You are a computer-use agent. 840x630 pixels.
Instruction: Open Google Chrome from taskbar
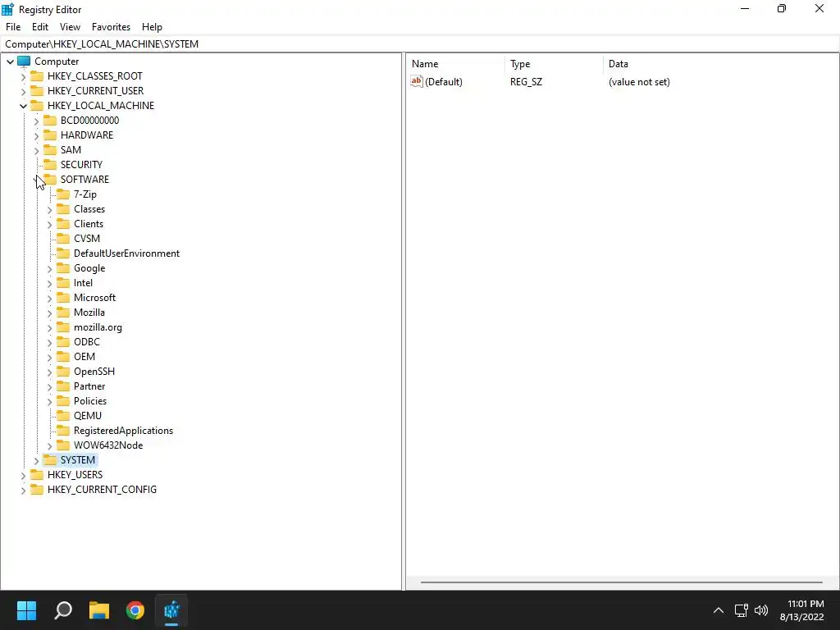click(x=135, y=610)
